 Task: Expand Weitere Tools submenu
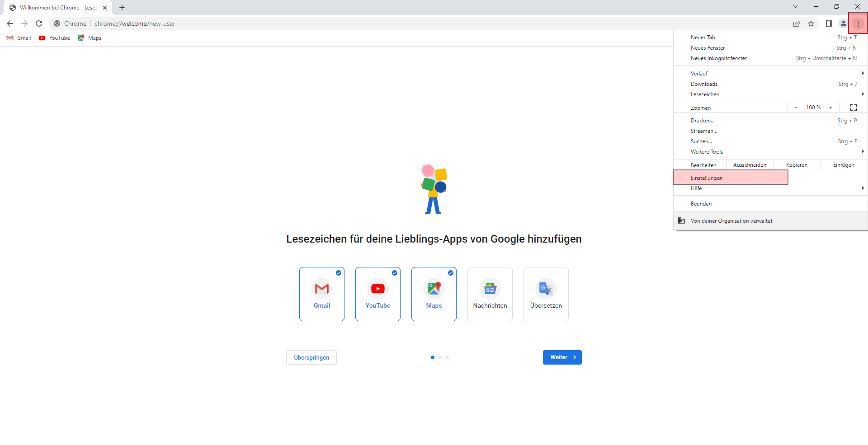[770, 152]
